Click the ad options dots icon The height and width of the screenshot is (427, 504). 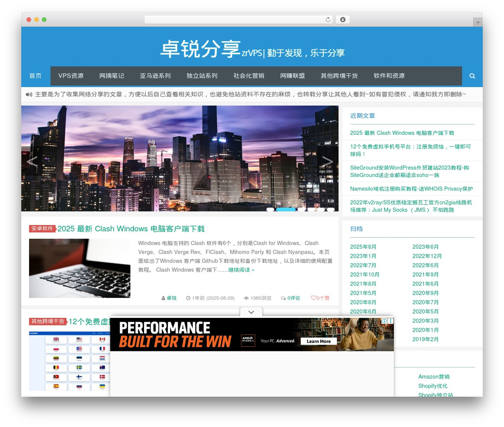pos(391,321)
